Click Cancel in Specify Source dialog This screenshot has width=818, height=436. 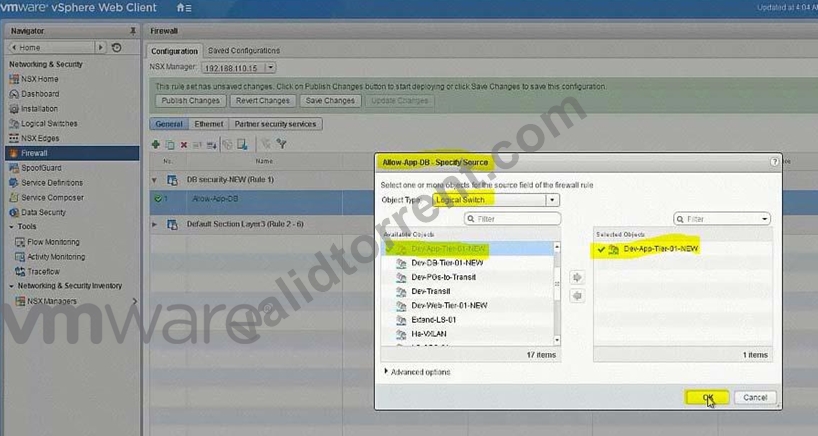tap(755, 397)
